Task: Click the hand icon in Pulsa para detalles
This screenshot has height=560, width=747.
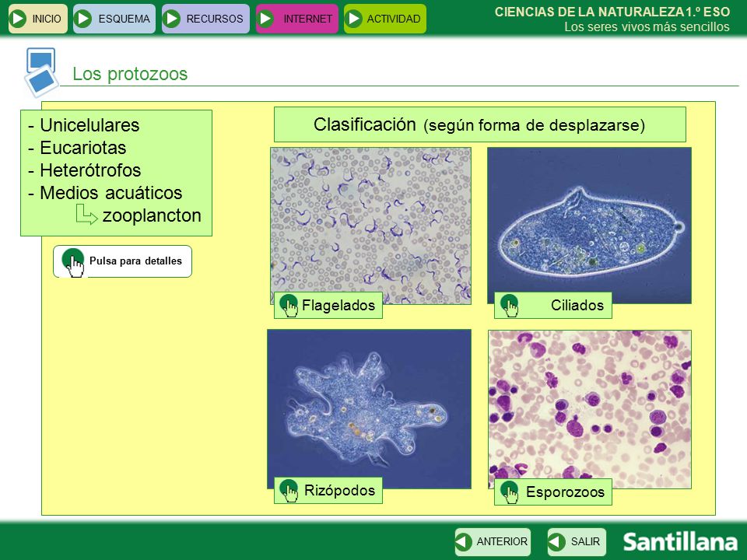Action: (73, 262)
